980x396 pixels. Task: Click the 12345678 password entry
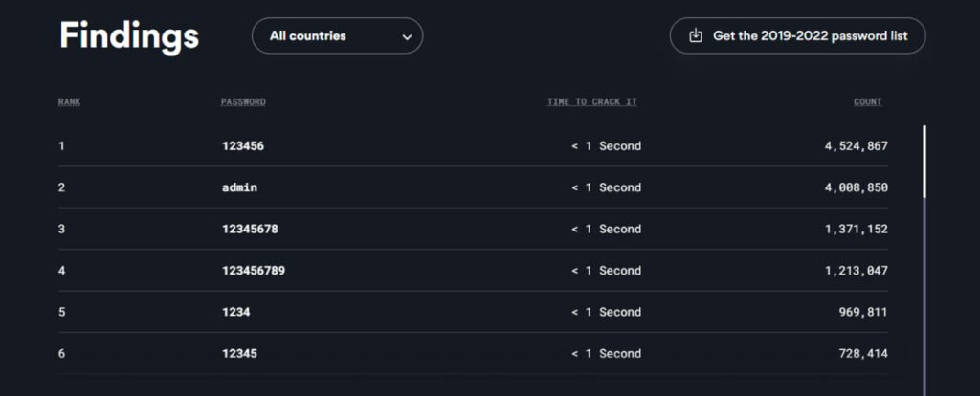pos(250,230)
